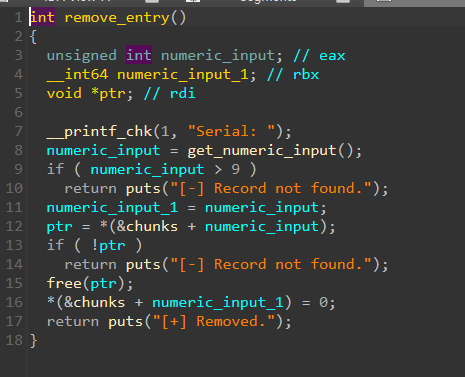Click the ptr argument on line 15
The image size is (465, 377).
104,284
